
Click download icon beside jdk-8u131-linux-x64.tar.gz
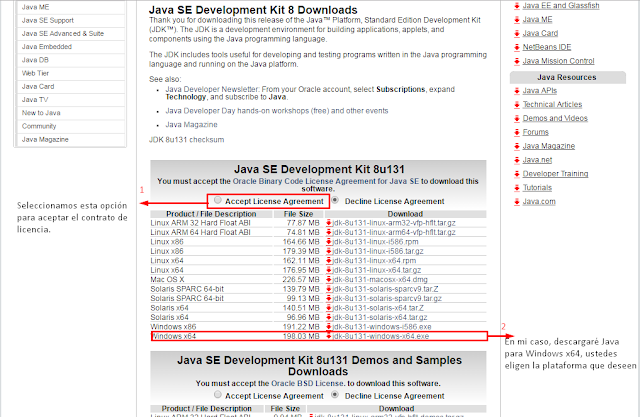329,270
